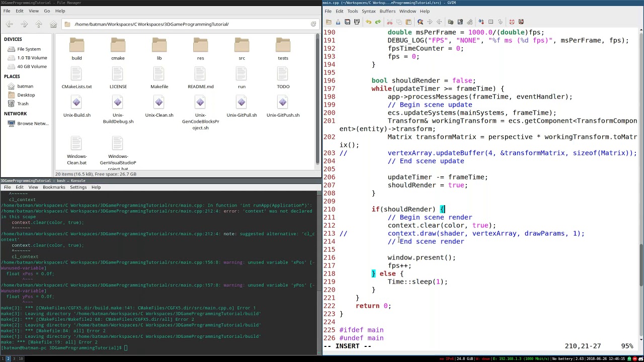Select the LICENSE file
Viewport: 644px width, 362px height.
118,78
